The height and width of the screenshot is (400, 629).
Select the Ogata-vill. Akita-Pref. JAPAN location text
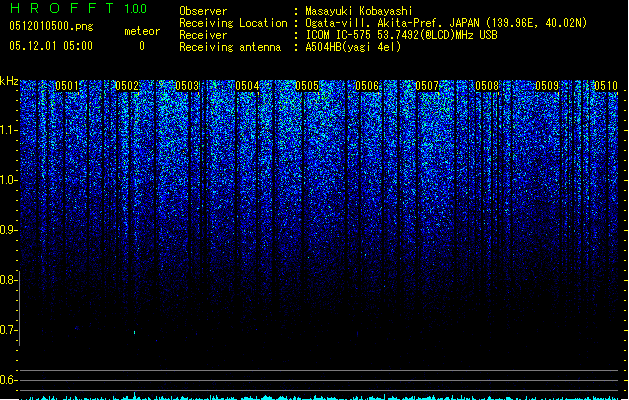tap(446, 23)
